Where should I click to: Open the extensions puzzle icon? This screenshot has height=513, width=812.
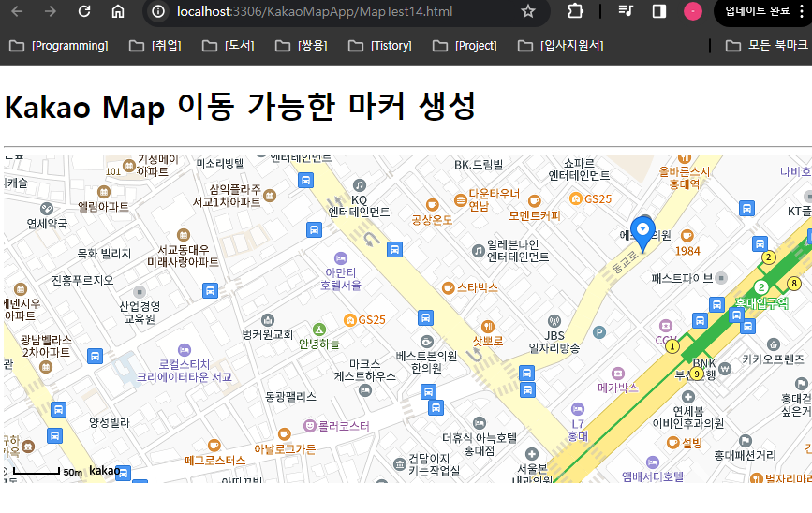tap(575, 11)
